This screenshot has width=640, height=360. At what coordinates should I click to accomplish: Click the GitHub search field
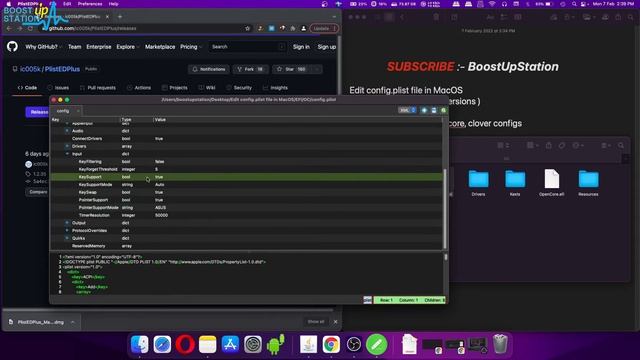(247, 47)
